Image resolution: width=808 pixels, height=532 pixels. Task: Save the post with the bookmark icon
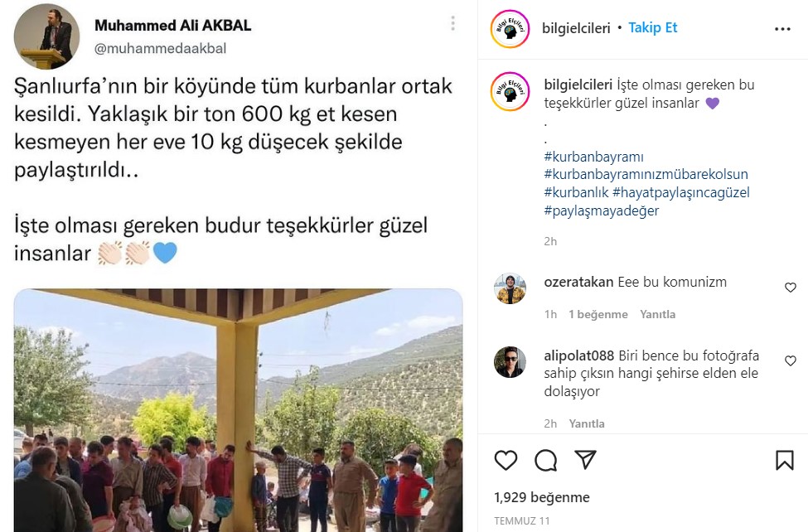pos(784,460)
